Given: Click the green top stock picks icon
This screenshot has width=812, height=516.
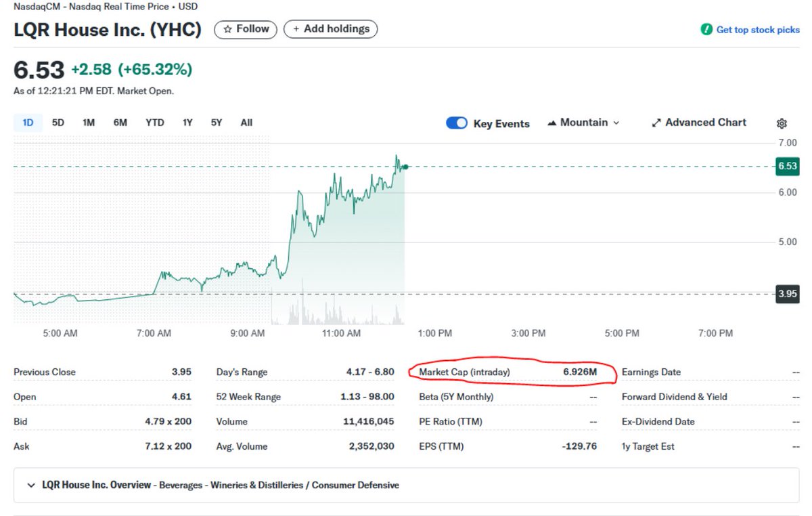Looking at the screenshot, I should [706, 30].
